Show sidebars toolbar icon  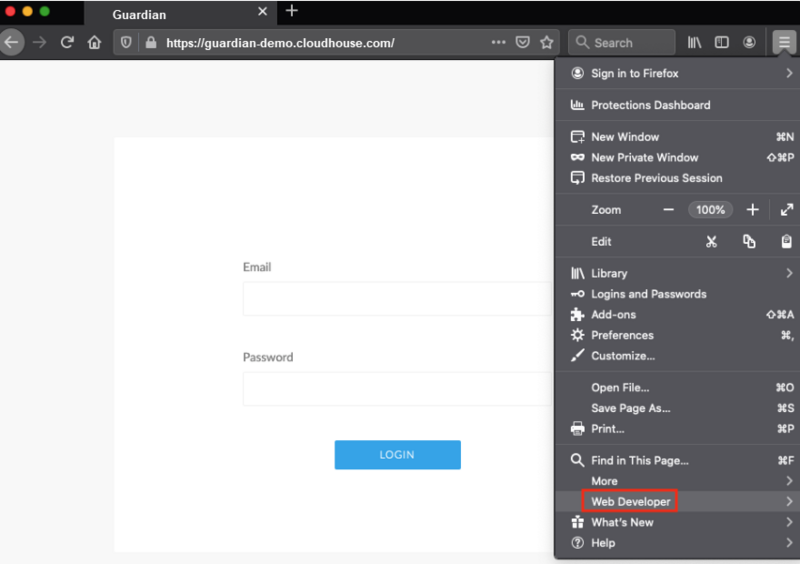(721, 42)
